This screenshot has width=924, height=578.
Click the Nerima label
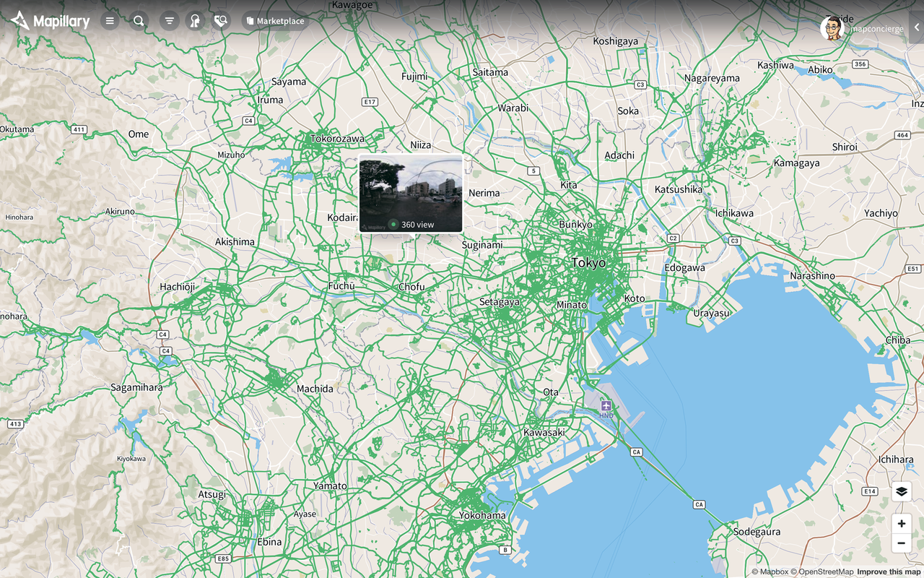click(484, 193)
